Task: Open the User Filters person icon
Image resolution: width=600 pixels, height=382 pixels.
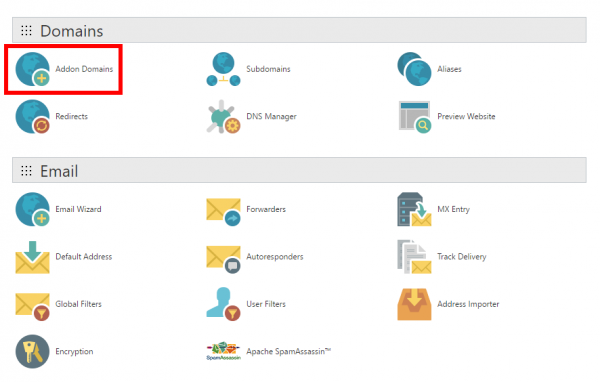Action: (x=223, y=304)
